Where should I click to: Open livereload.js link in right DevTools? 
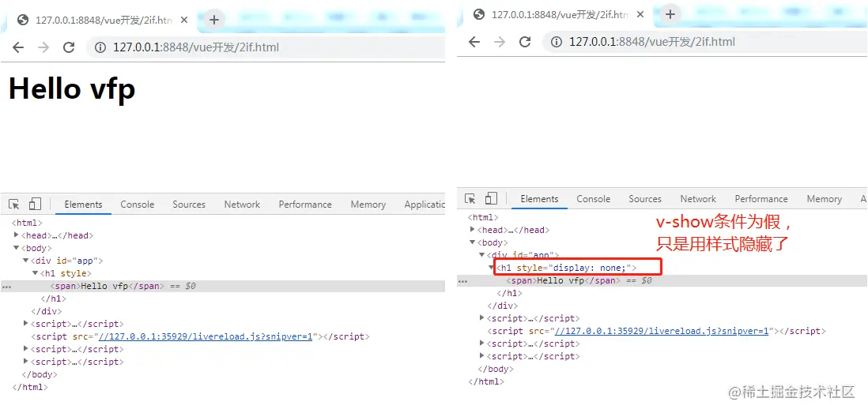click(662, 331)
